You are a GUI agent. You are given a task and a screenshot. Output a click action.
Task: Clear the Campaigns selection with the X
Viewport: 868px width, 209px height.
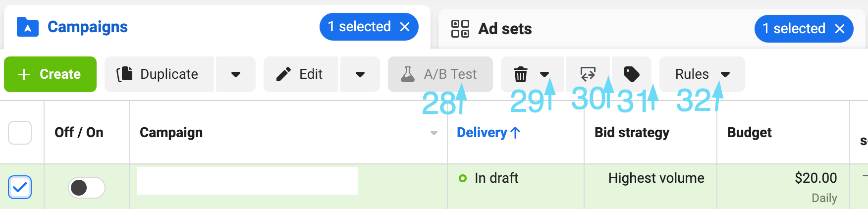click(405, 27)
